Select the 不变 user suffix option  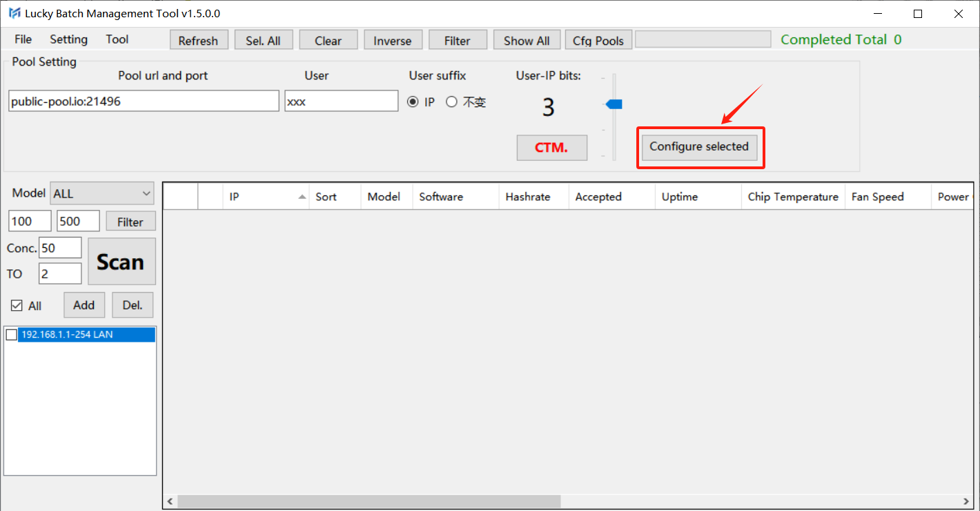[451, 102]
